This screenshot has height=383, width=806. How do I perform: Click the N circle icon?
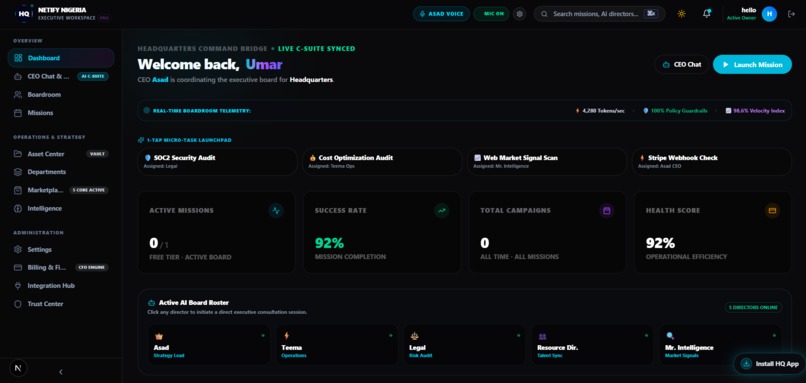[19, 368]
